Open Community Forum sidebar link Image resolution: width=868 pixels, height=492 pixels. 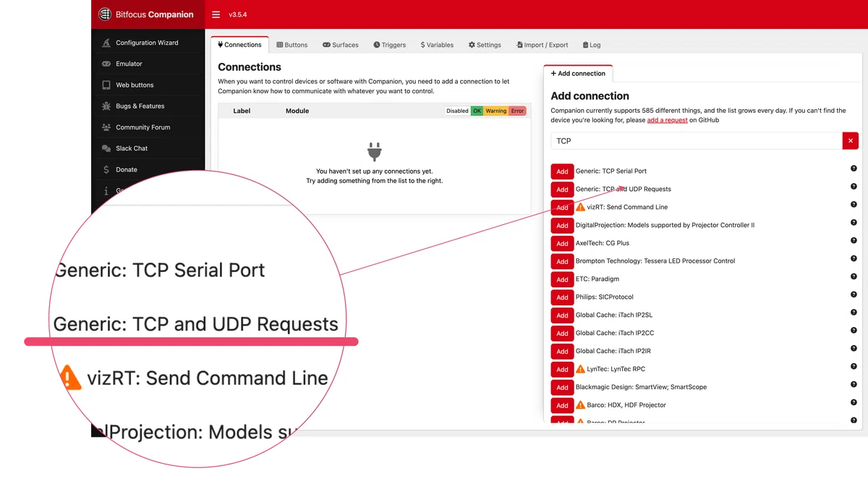click(x=148, y=127)
